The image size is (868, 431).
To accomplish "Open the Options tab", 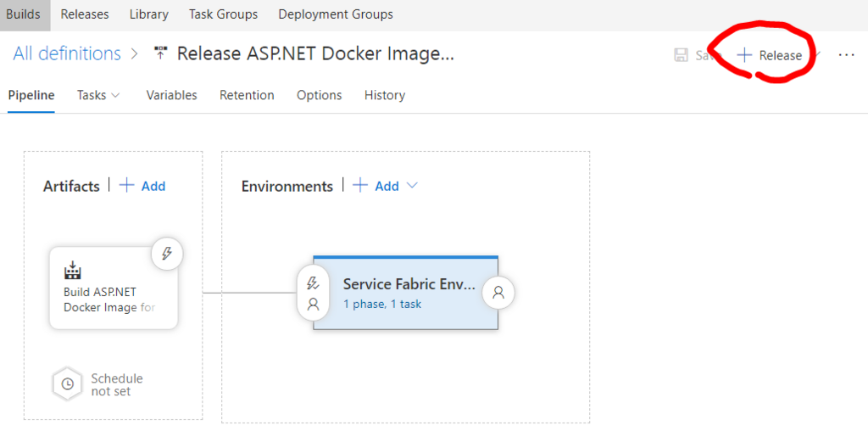I will tap(320, 95).
